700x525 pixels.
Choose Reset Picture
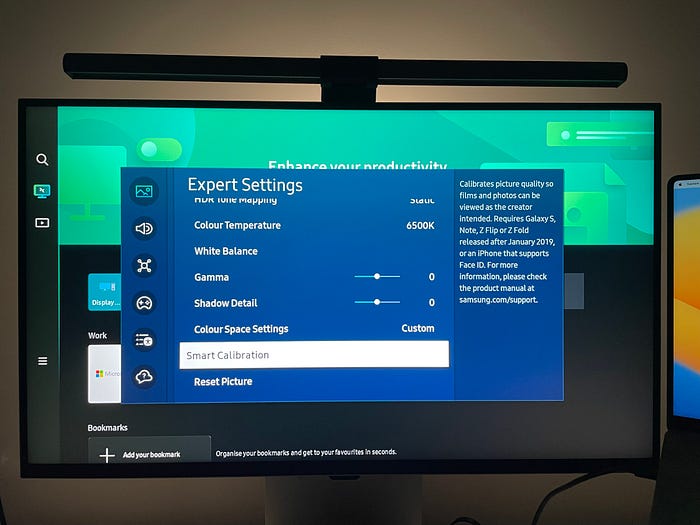[x=314, y=382]
